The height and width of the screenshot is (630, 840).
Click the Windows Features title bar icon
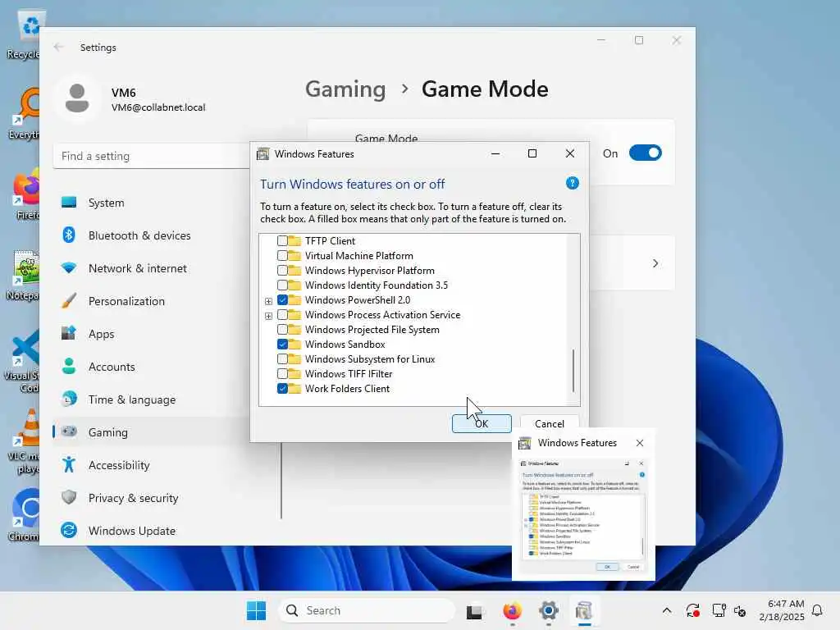[x=263, y=154]
